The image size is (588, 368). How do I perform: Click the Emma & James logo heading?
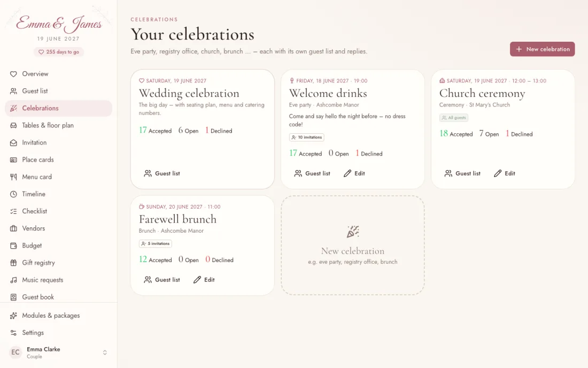[x=59, y=24]
